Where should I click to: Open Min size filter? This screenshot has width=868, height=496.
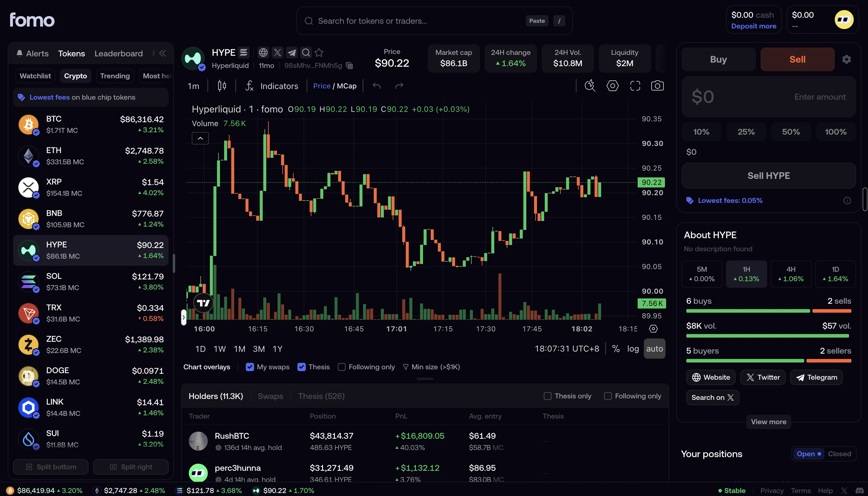(x=431, y=367)
